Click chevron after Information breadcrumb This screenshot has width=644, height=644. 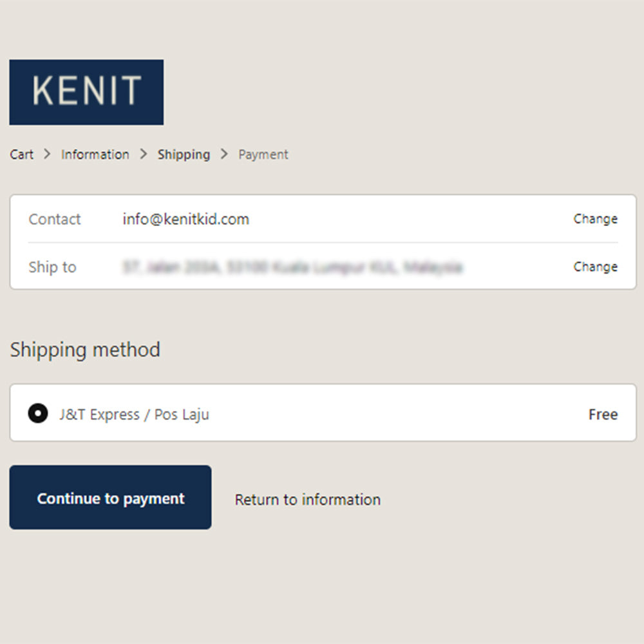(x=144, y=155)
